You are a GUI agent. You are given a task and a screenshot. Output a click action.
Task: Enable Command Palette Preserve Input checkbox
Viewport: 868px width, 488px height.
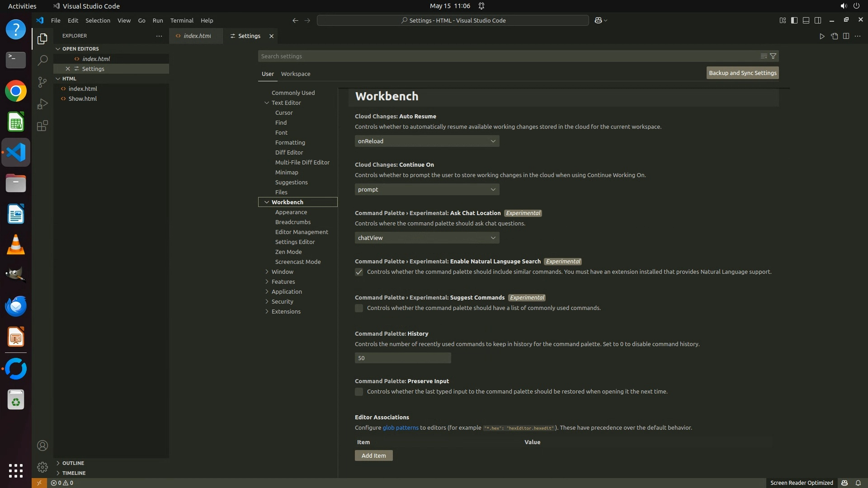click(x=359, y=392)
